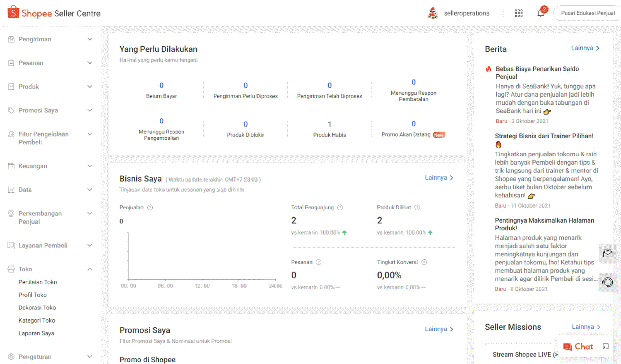Click the info icon beside Penjualan
This screenshot has width=621, height=364.
[150, 208]
